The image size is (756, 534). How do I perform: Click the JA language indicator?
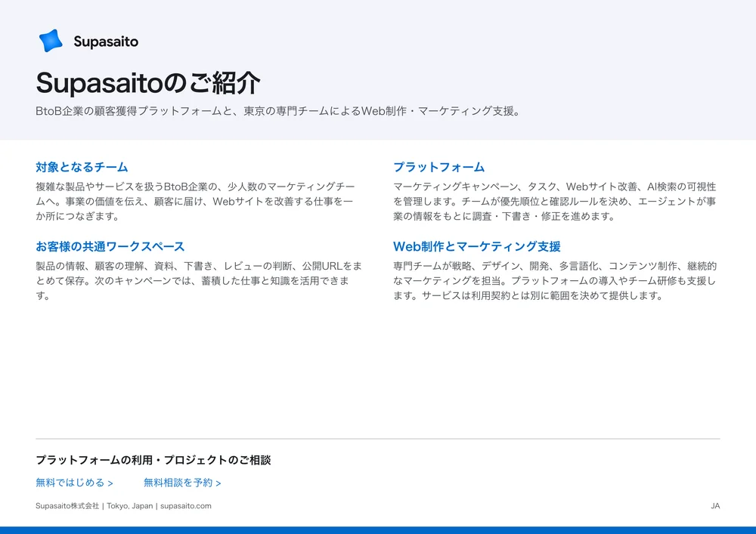point(715,506)
